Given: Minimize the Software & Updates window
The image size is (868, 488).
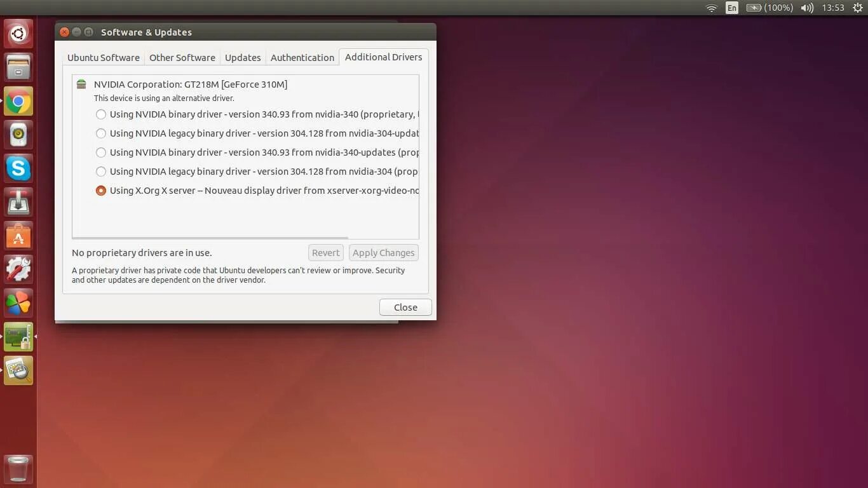Looking at the screenshot, I should coord(76,32).
